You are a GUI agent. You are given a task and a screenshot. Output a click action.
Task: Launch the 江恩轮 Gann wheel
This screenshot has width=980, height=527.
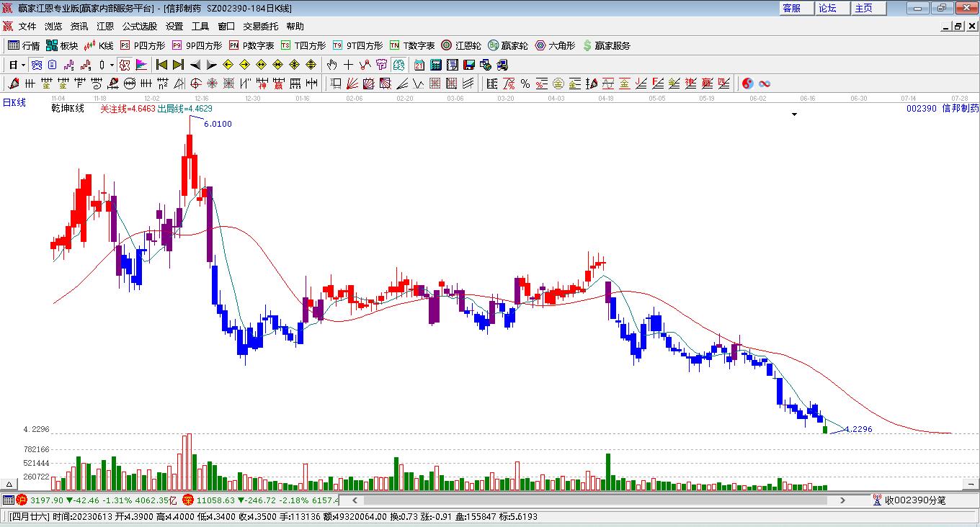[462, 45]
